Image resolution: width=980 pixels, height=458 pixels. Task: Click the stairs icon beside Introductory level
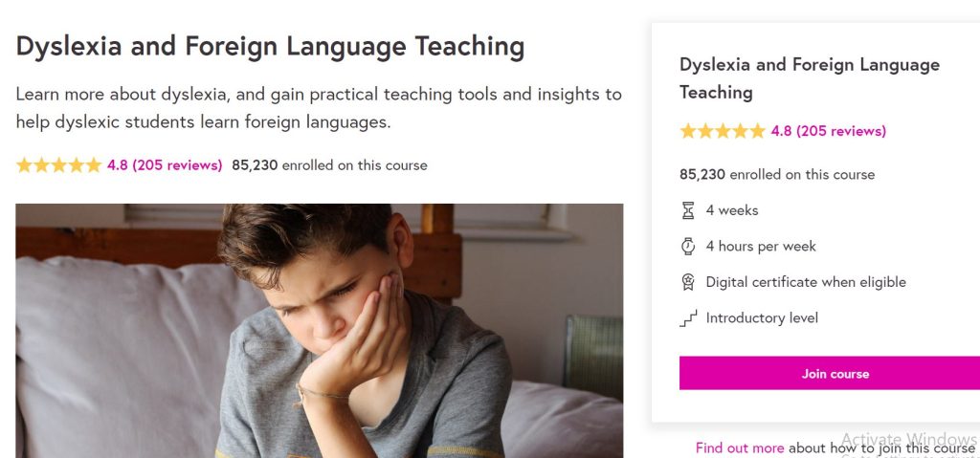687,318
